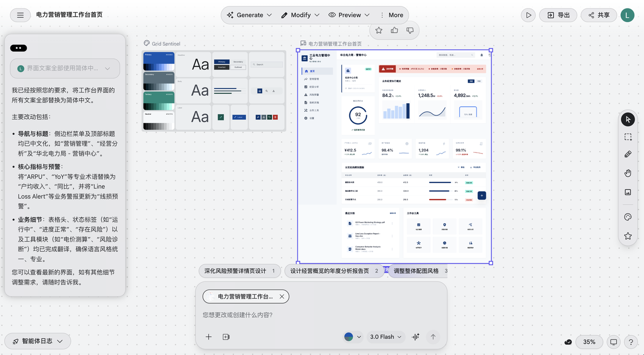Screen dimensions: 644x355
Task: Select the marquee selection tool
Action: 628,137
